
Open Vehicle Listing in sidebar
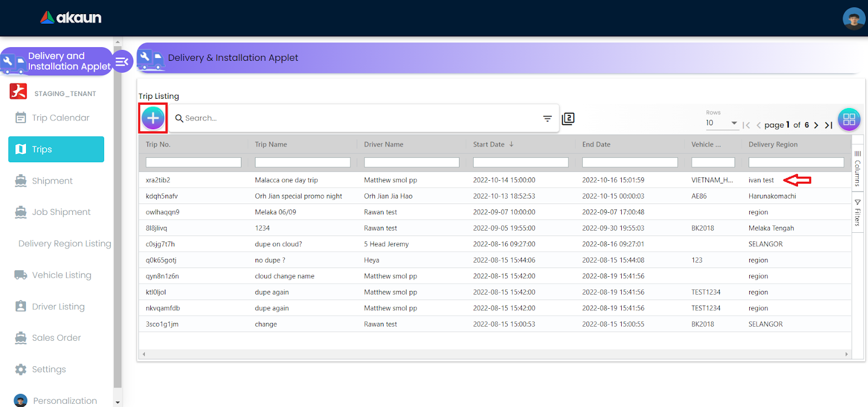61,275
